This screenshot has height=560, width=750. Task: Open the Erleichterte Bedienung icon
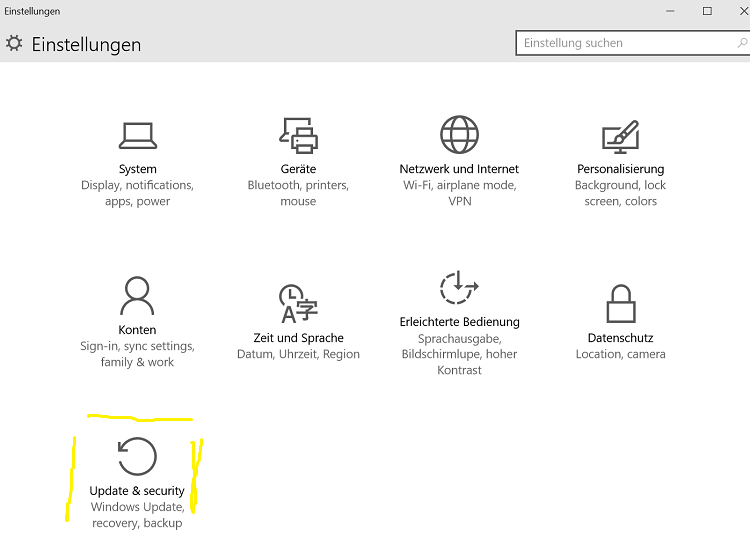[x=459, y=287]
